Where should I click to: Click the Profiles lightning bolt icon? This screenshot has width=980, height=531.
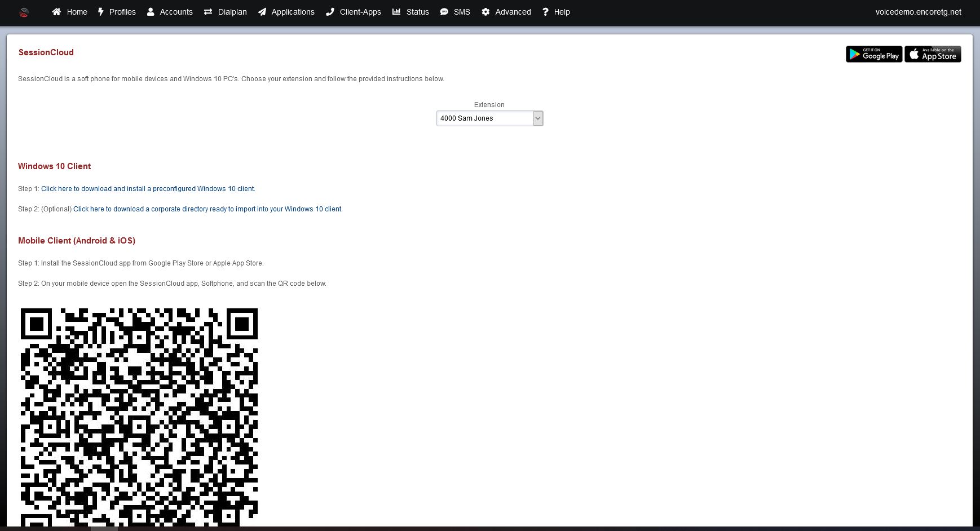pyautogui.click(x=101, y=12)
